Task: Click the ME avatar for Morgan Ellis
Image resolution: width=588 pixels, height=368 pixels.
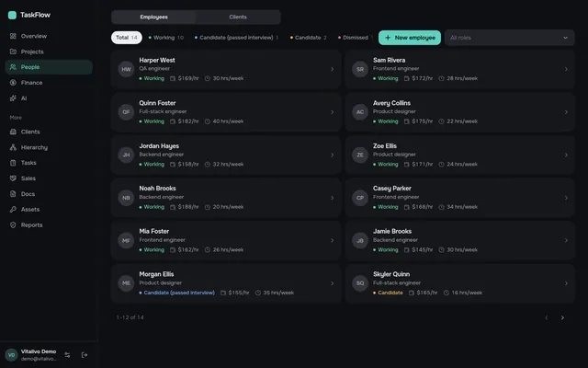Action: 126,283
